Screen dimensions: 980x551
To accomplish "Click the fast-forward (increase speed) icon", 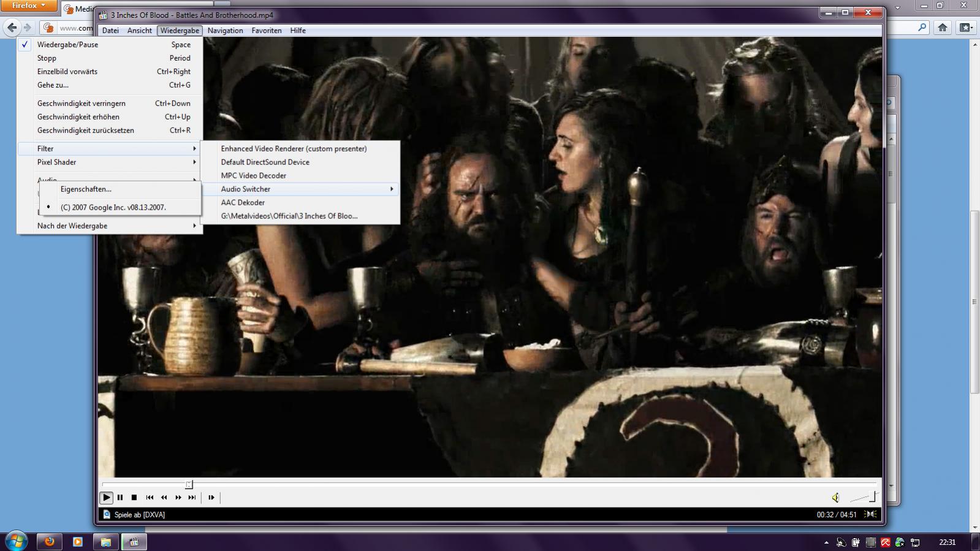I will click(178, 498).
